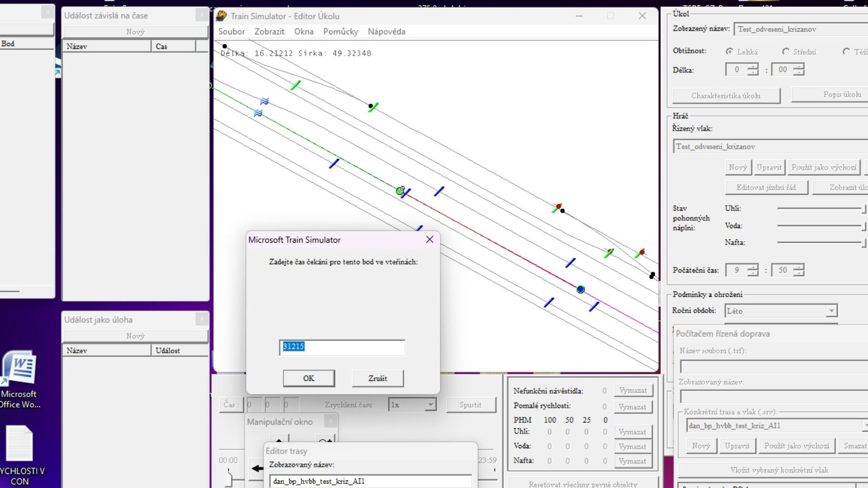Select the Střední difficulty radio button
This screenshot has height=488, width=868.
point(786,51)
